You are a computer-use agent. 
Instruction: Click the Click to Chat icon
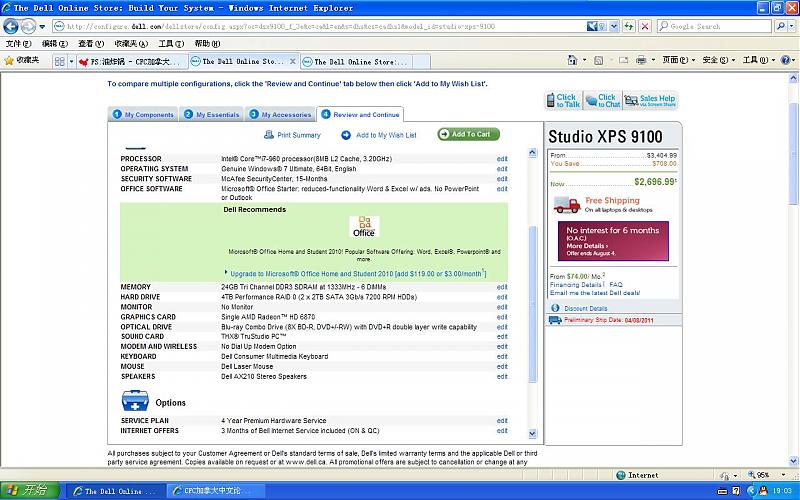(591, 101)
